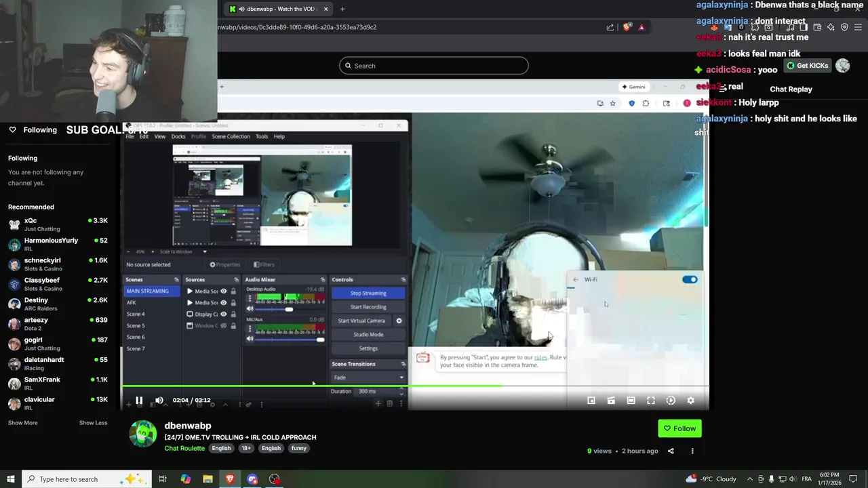Expand the system tray hidden icons chevron

749,479
